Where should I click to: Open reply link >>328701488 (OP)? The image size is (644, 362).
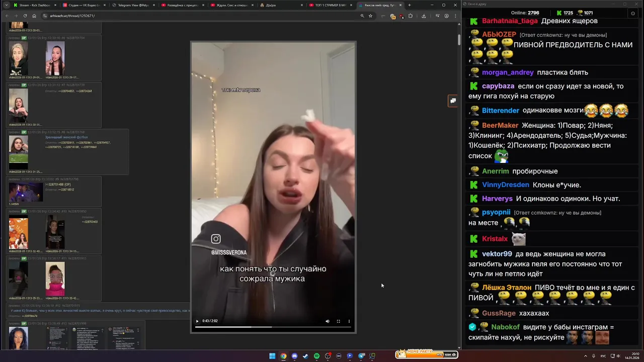[x=58, y=185]
